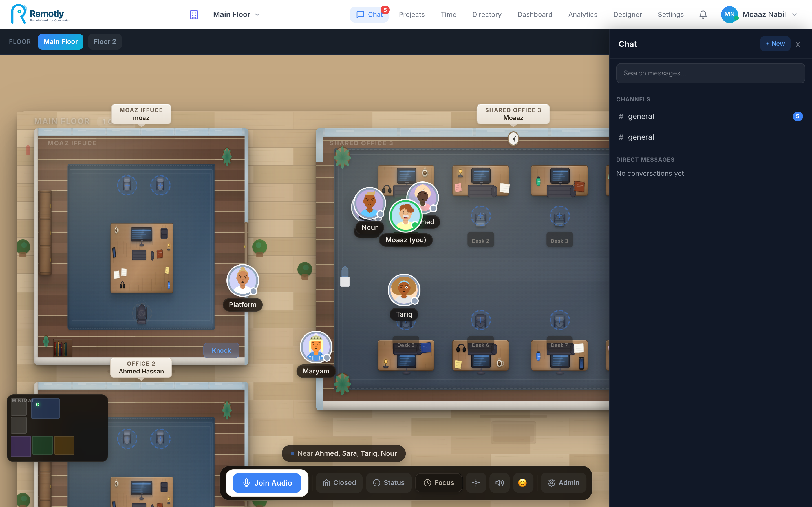812x507 pixels.
Task: Open the notifications bell
Action: coord(703,14)
